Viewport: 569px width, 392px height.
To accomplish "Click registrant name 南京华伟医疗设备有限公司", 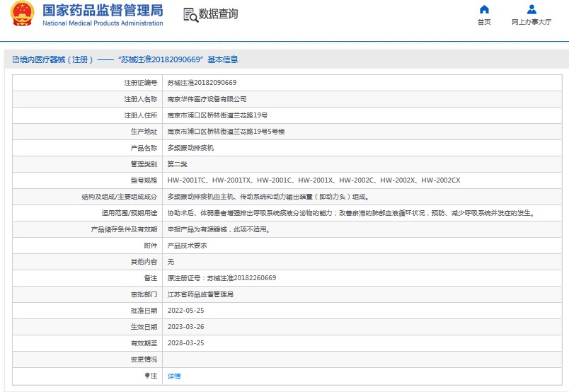I will (207, 99).
